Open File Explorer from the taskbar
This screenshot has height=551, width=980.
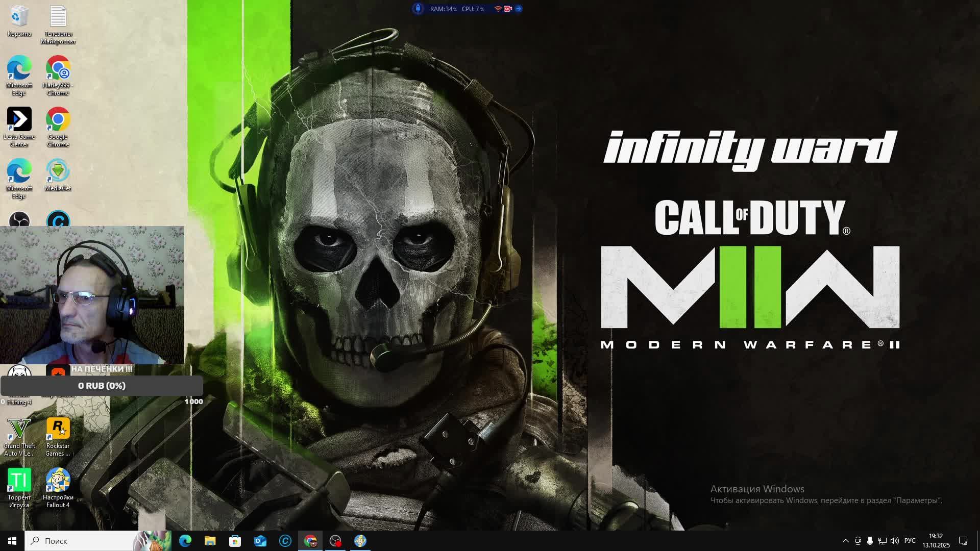coord(210,541)
